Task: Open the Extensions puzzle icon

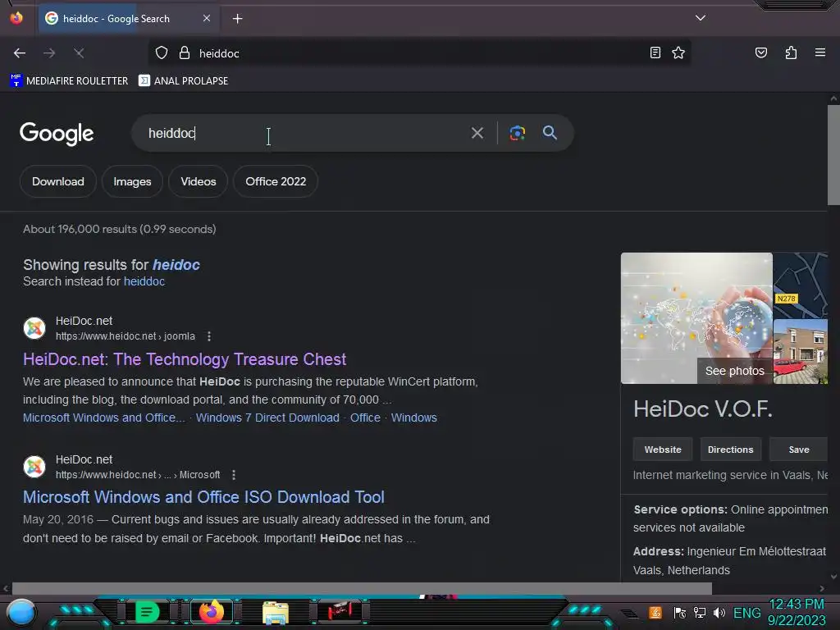Action: point(791,52)
